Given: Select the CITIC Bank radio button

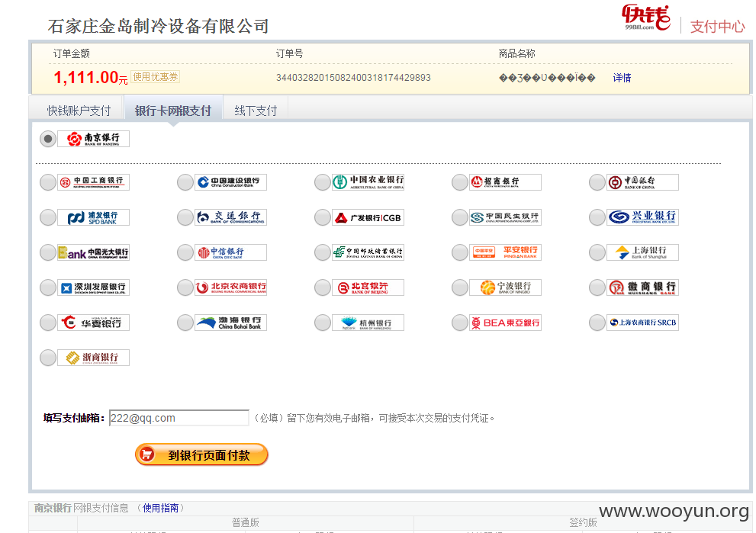Looking at the screenshot, I should (185, 252).
